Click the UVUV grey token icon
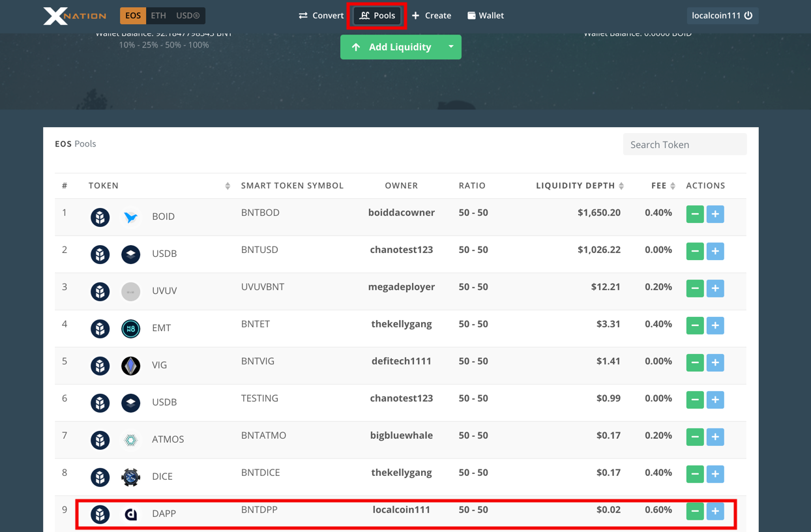Screen dimensions: 811x532 tap(131, 291)
